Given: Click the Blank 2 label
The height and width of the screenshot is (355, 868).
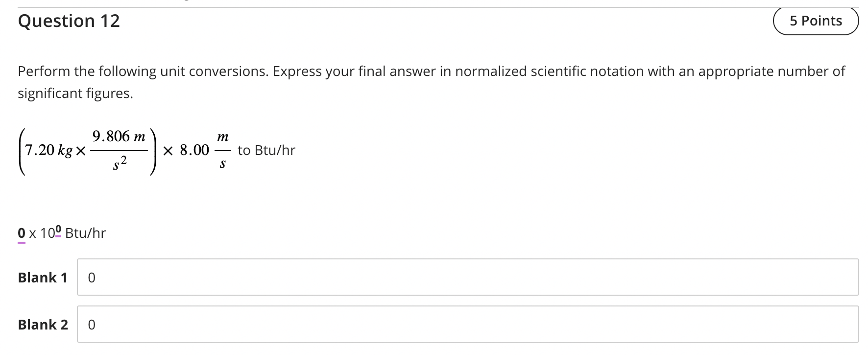Looking at the screenshot, I should (42, 324).
